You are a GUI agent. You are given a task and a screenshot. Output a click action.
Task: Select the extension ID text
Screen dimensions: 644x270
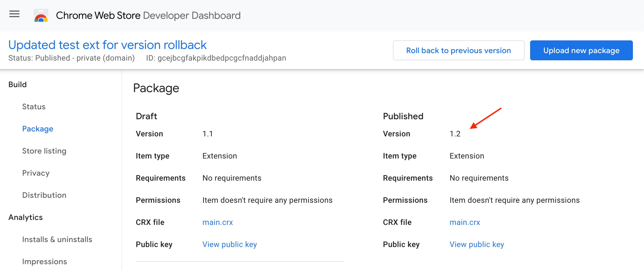(x=222, y=58)
